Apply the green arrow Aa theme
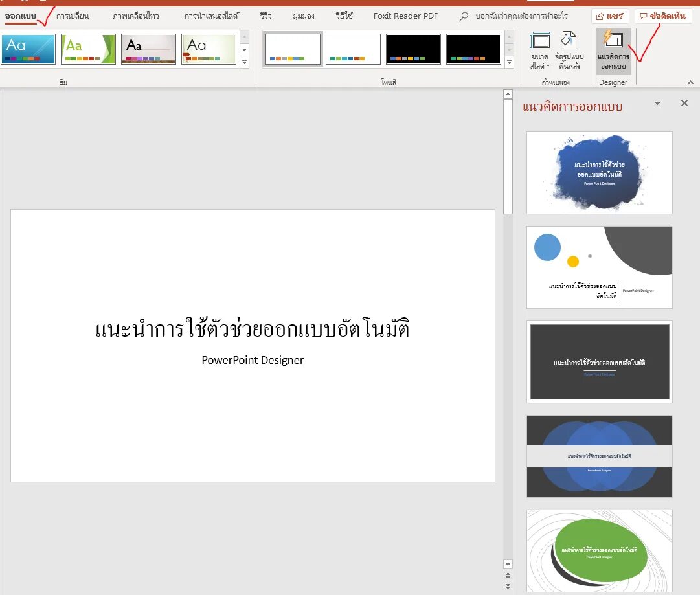 point(89,49)
